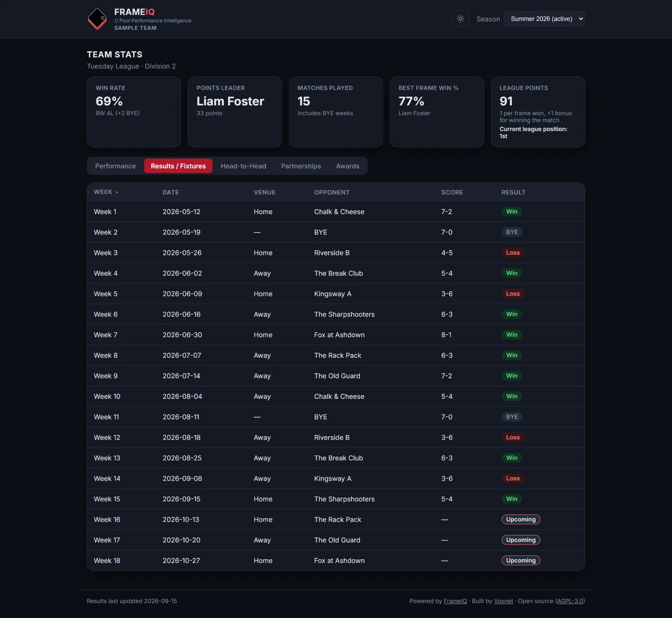Click date 2026-08-11 in Week 11 row
This screenshot has width=672, height=618.
pyautogui.click(x=181, y=417)
